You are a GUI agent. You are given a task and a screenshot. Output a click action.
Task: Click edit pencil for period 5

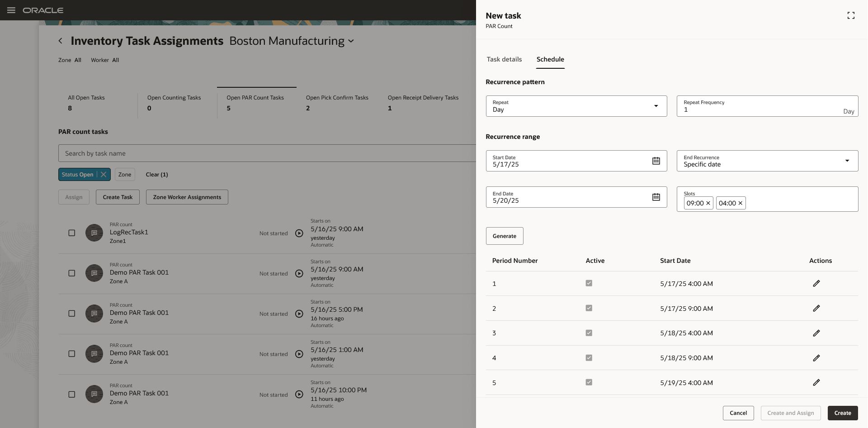816,383
